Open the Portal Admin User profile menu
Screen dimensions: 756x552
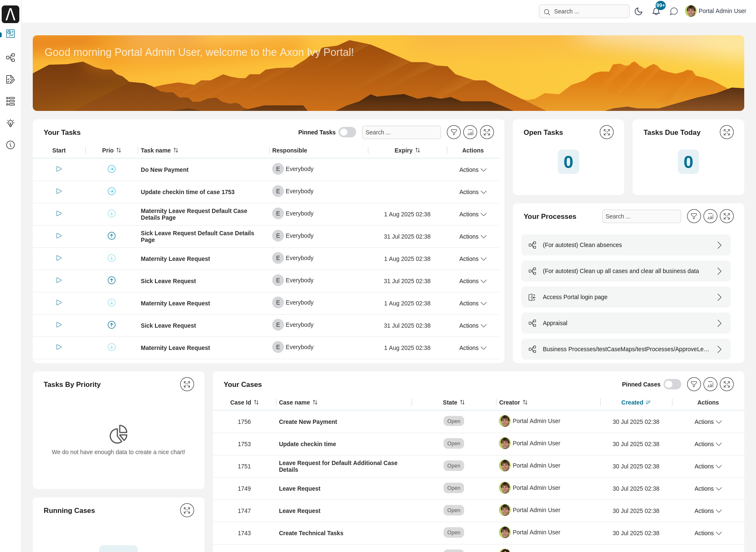coord(715,11)
